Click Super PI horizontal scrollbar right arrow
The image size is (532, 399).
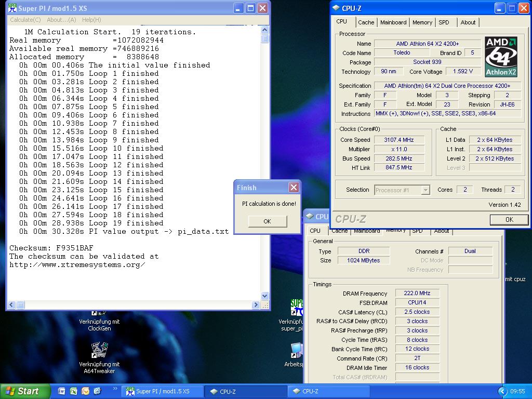click(256, 305)
